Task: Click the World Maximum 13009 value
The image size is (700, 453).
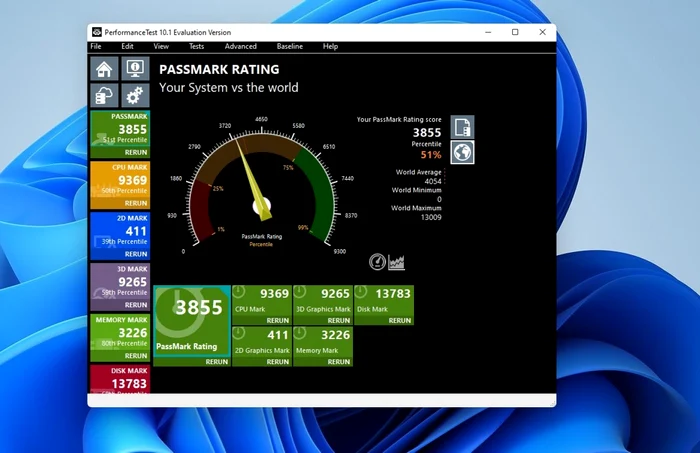Action: coord(431,217)
